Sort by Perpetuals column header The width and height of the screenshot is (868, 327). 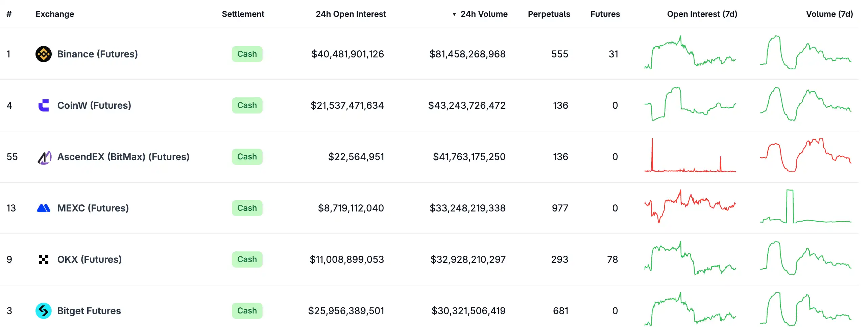point(549,14)
